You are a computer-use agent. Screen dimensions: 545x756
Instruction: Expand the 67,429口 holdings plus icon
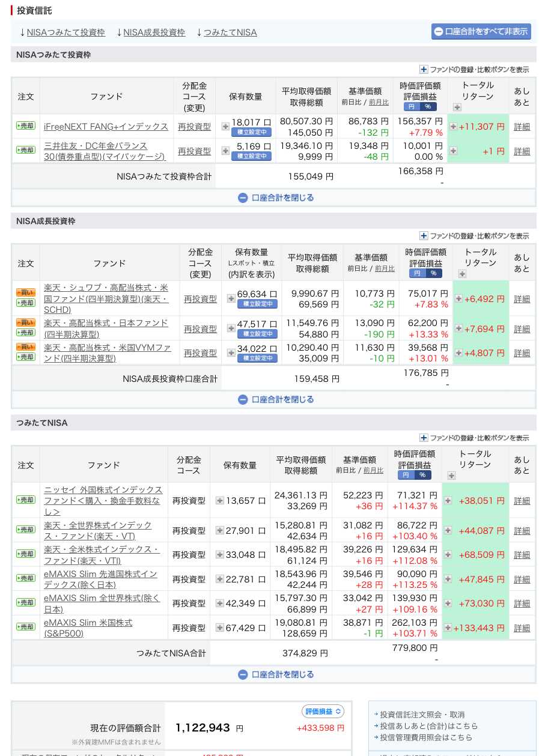[x=219, y=627]
